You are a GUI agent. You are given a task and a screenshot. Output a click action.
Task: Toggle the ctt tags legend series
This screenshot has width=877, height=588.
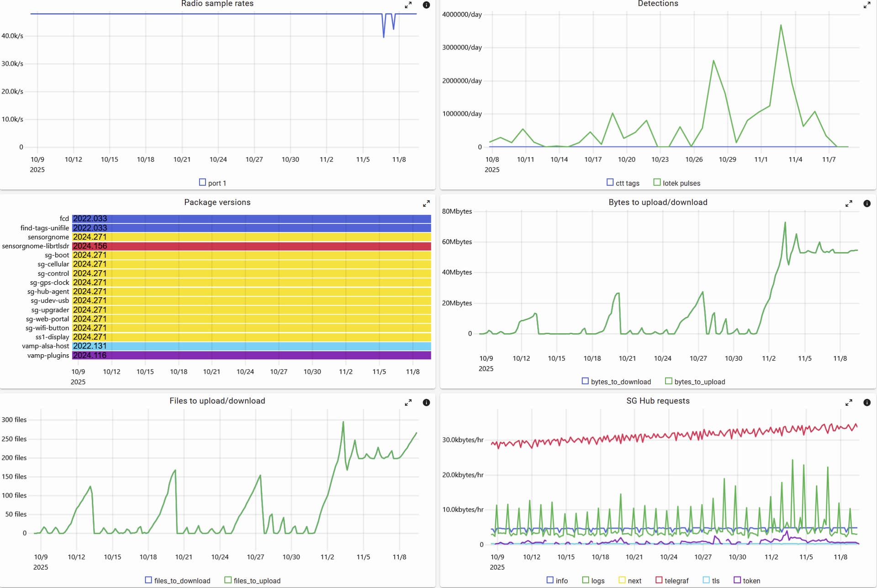[x=623, y=183]
